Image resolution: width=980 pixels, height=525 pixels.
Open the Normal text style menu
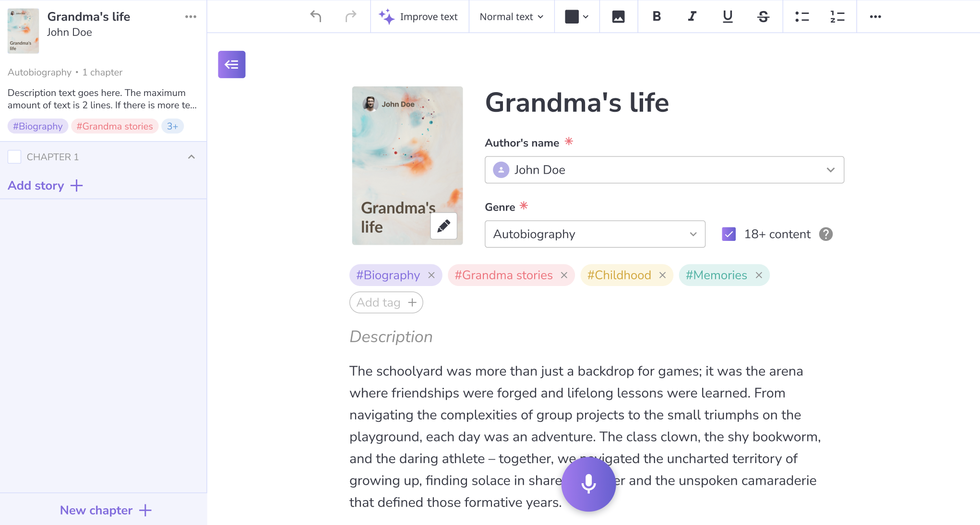pos(511,17)
